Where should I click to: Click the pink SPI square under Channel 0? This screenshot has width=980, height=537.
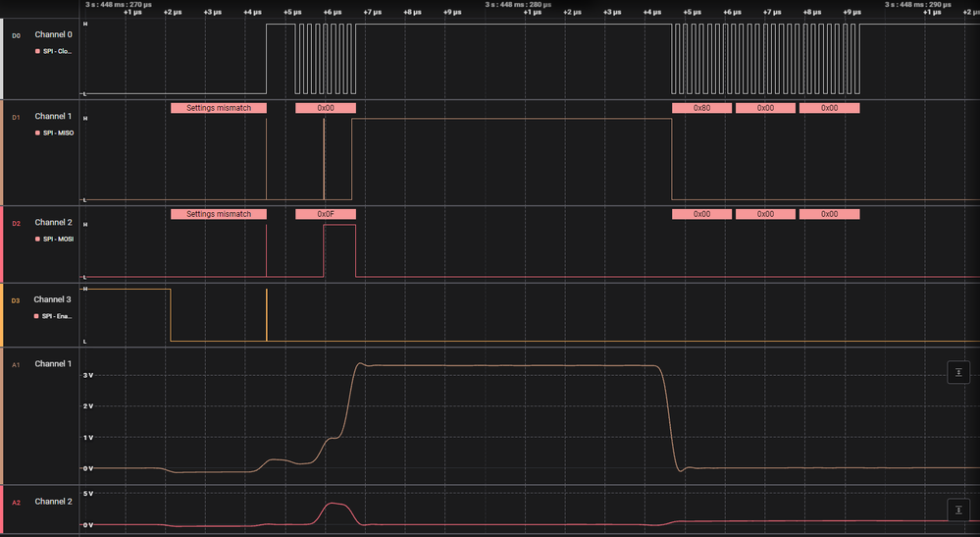click(37, 51)
